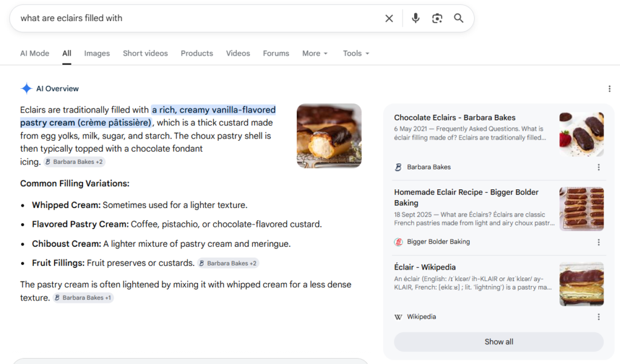Open the Products tab
620x364 pixels.
197,53
